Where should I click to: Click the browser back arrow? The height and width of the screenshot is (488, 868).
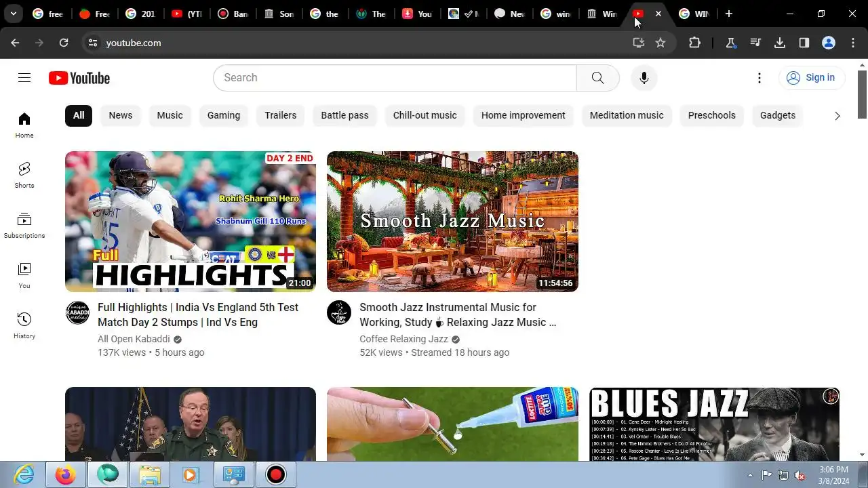click(15, 43)
